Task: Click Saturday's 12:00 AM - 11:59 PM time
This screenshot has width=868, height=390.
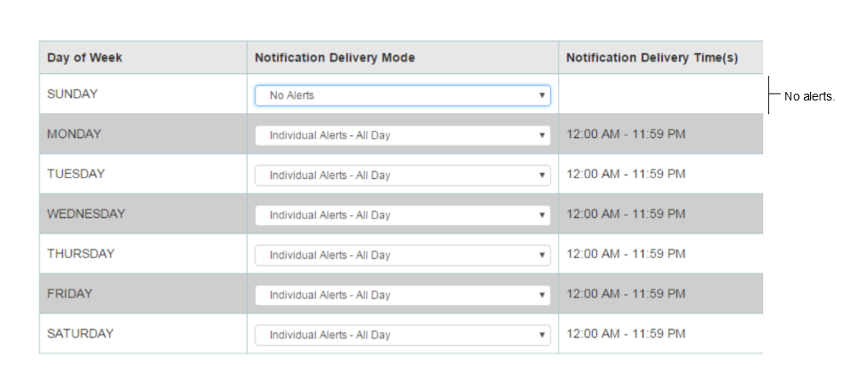Action: (x=625, y=334)
